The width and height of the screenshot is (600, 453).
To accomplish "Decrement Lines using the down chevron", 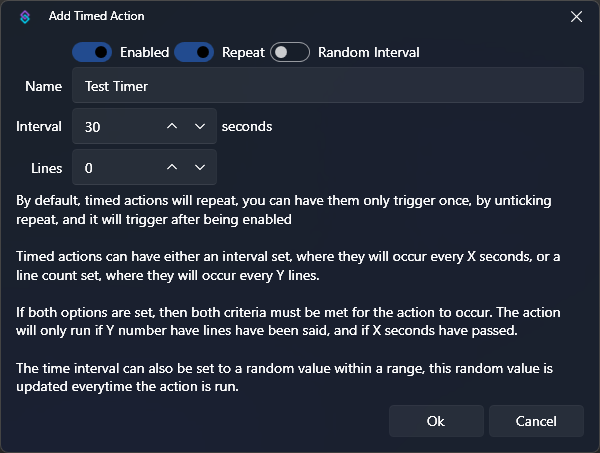I will click(199, 168).
